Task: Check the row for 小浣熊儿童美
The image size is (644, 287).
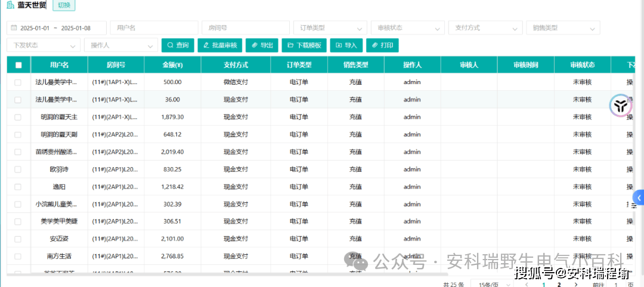Action: pos(18,204)
